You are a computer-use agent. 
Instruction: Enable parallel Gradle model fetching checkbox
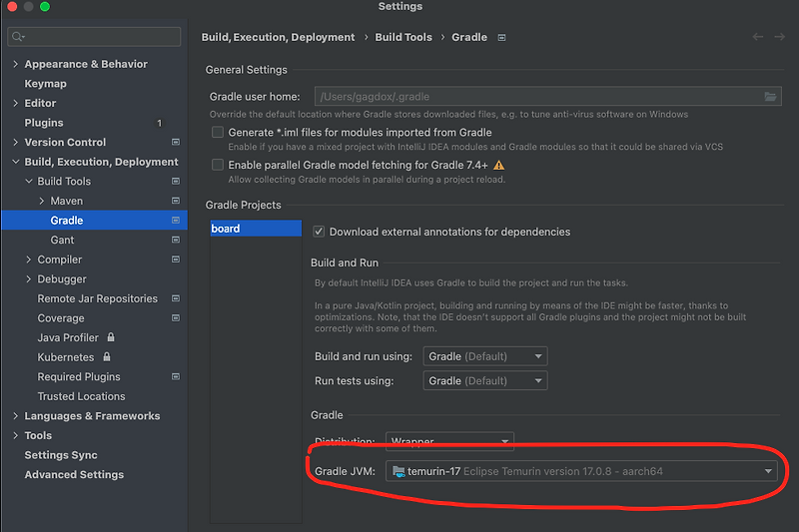tap(218, 165)
